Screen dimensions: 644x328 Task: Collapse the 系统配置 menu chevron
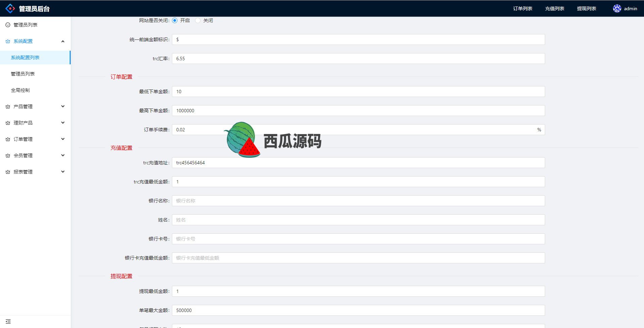[63, 41]
